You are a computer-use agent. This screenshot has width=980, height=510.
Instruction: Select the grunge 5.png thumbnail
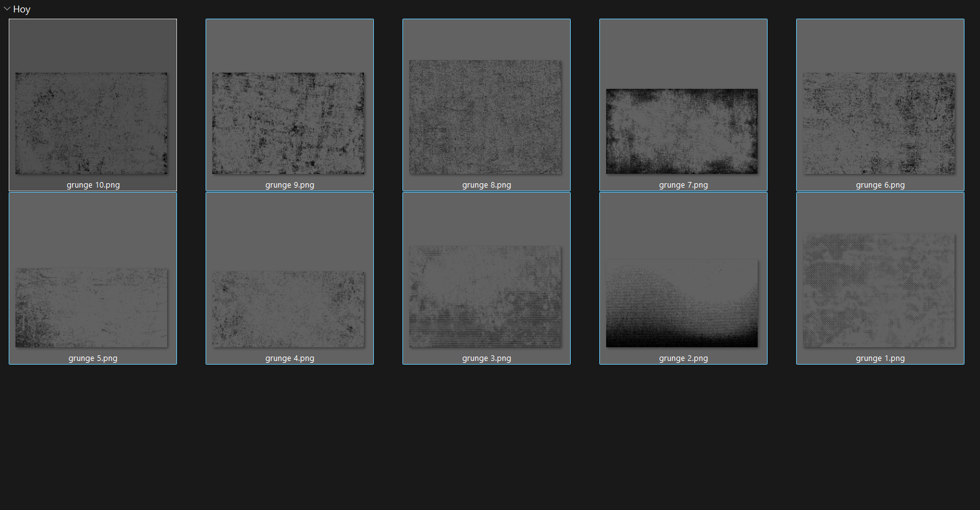tap(91, 307)
